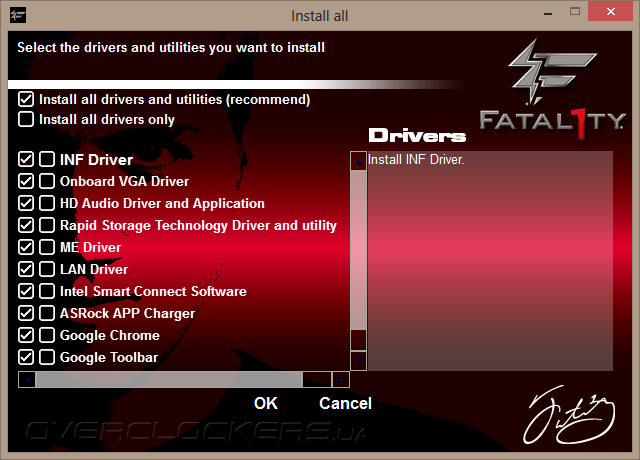Click the app icon in the title bar
This screenshot has height=460, width=640.
[18, 16]
